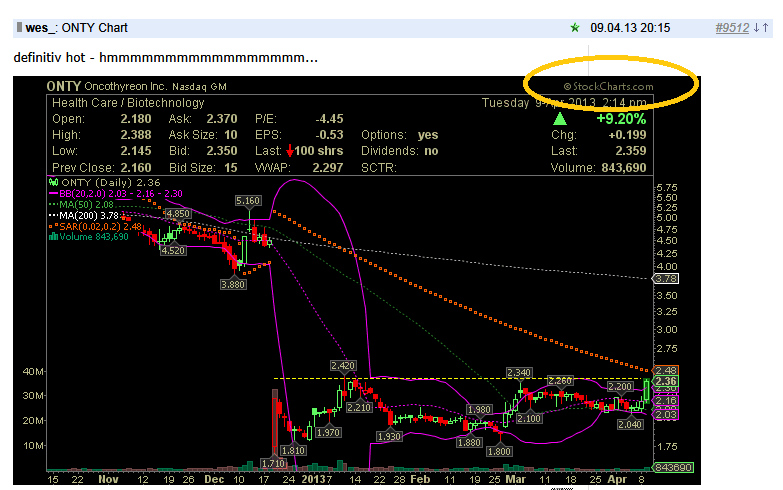Click the 1.970 price label

(x=328, y=433)
